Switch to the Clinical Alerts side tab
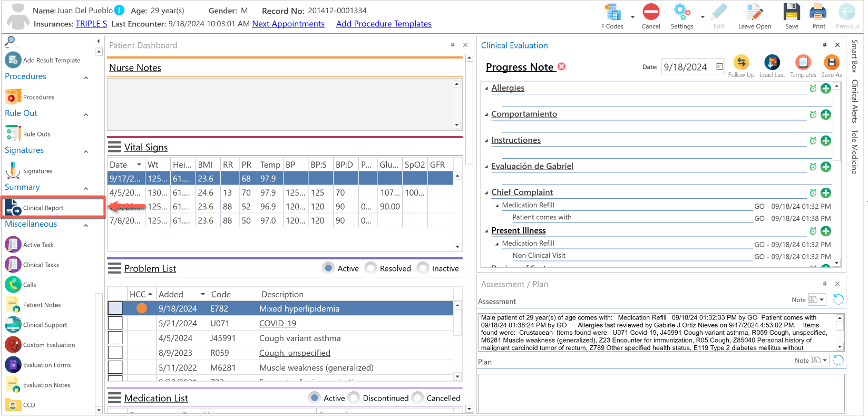The width and height of the screenshot is (868, 417). [855, 101]
